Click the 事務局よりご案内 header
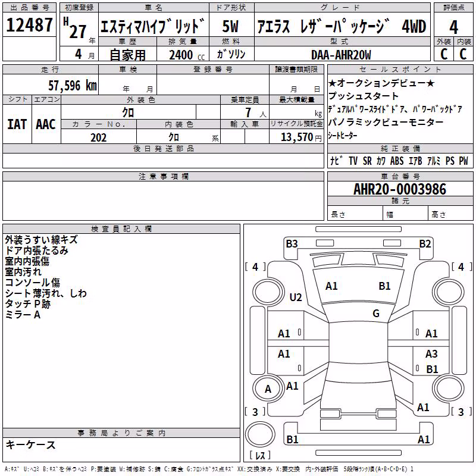Screen dimensions: 476x476 (121, 433)
